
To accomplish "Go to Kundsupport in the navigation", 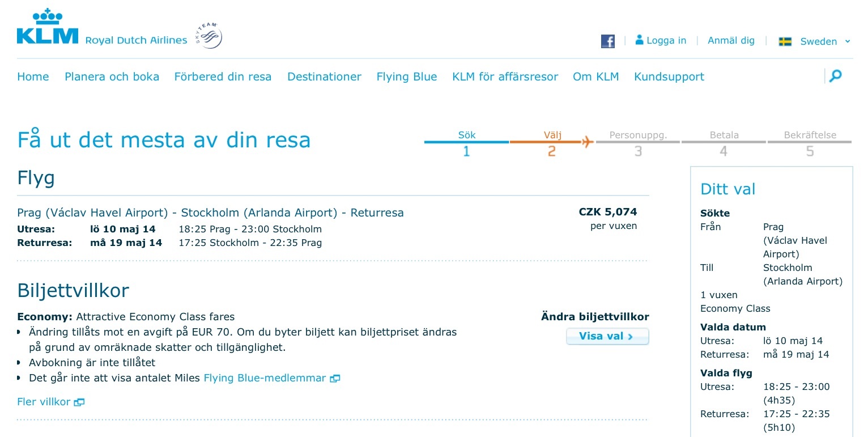I will click(x=669, y=77).
